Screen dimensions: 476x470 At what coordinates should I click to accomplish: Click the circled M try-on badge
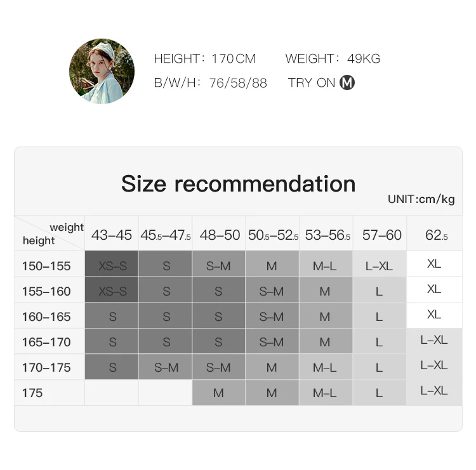347,82
